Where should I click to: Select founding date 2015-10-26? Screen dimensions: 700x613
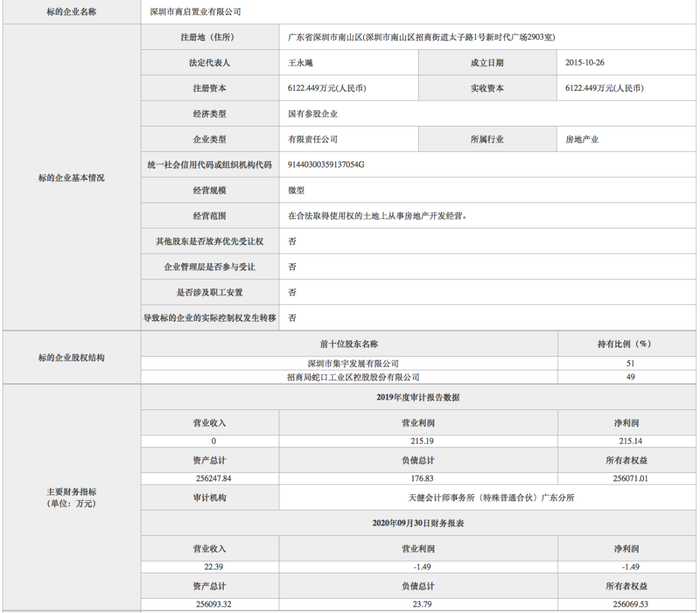coord(585,63)
